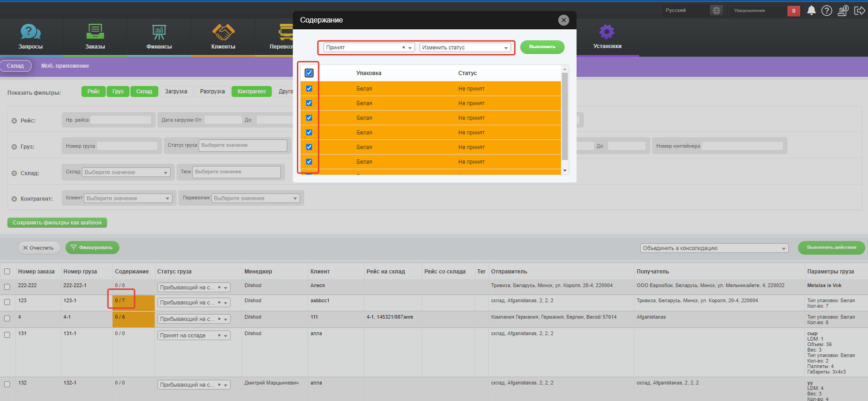Toggle the Контрагент filter button
The image size is (868, 401).
pyautogui.click(x=252, y=92)
